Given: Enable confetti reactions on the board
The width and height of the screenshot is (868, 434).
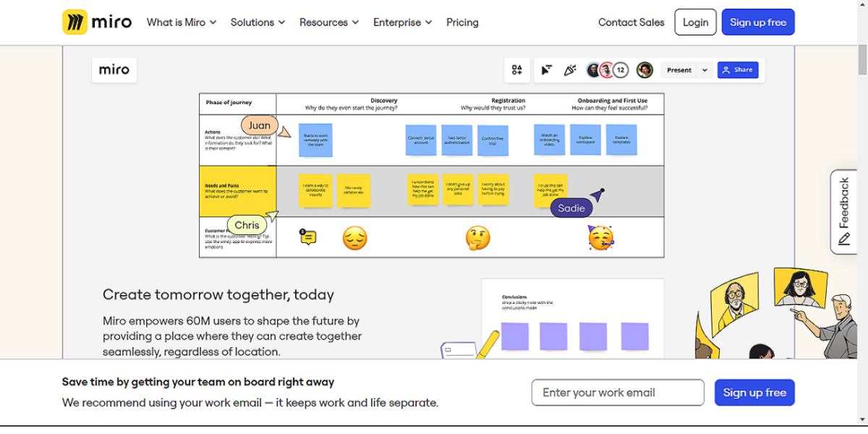Looking at the screenshot, I should (570, 69).
